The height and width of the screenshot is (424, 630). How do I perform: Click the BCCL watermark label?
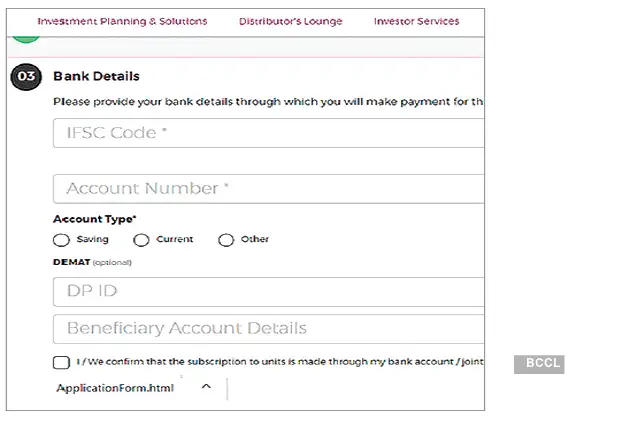[x=538, y=365]
